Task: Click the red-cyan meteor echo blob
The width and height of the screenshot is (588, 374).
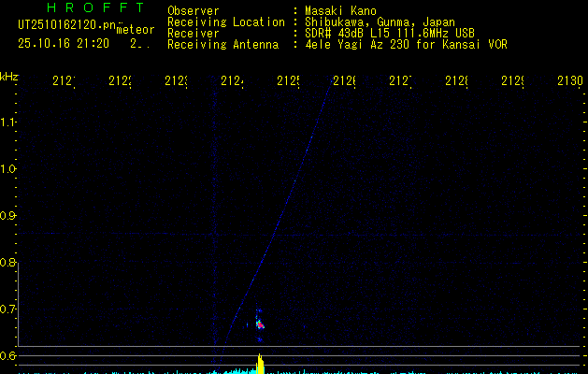Action: pyautogui.click(x=261, y=324)
